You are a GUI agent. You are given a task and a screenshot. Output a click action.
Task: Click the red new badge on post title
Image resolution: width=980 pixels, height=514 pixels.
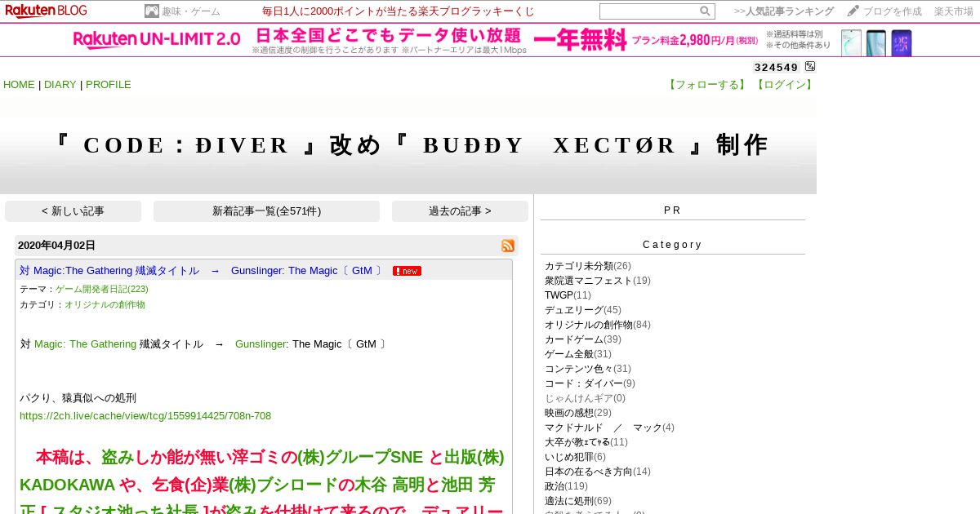point(407,271)
